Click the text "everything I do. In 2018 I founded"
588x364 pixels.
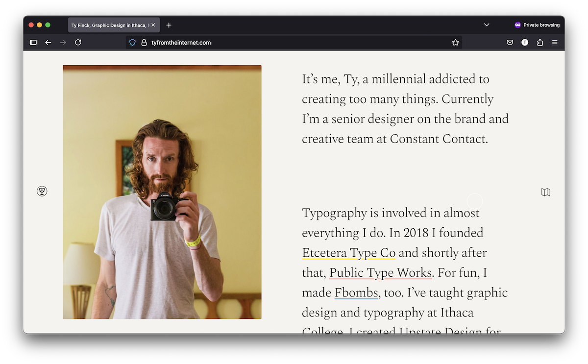coord(392,233)
